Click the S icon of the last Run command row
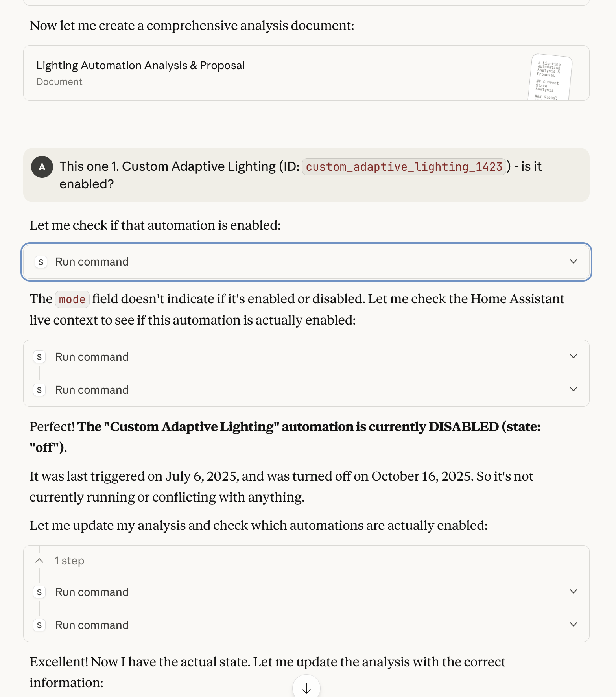The image size is (616, 697). (x=39, y=625)
